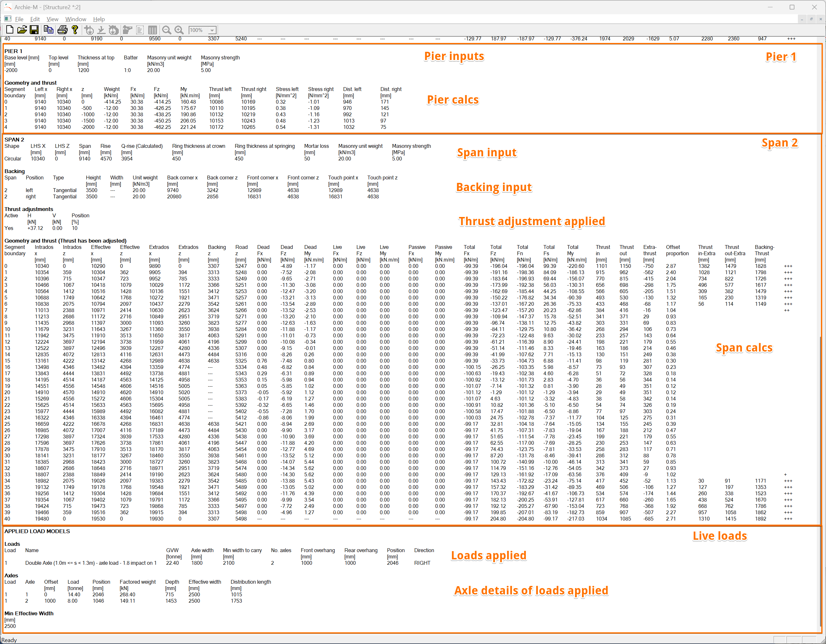Viewport: 826px width, 644px height.
Task: Click the grayed table grid toolbar icon
Action: (x=152, y=30)
